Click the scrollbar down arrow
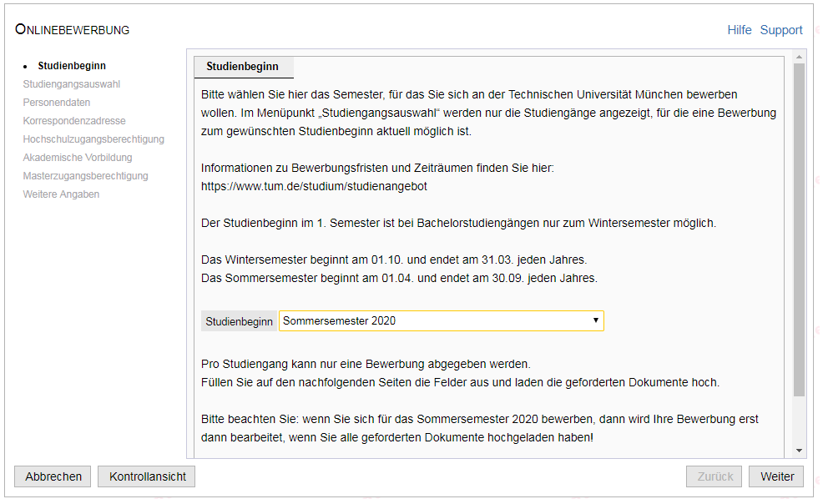Screen dimensions: 823x504 (799, 450)
